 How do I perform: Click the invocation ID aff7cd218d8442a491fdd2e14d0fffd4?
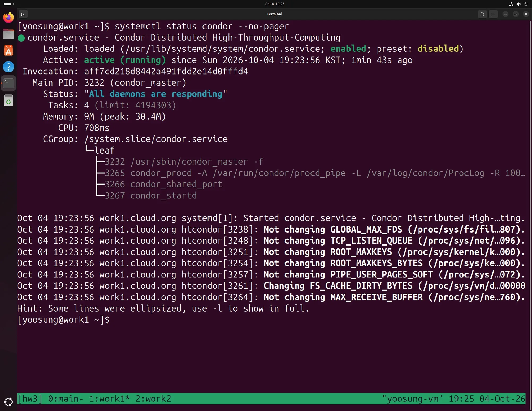tap(166, 71)
